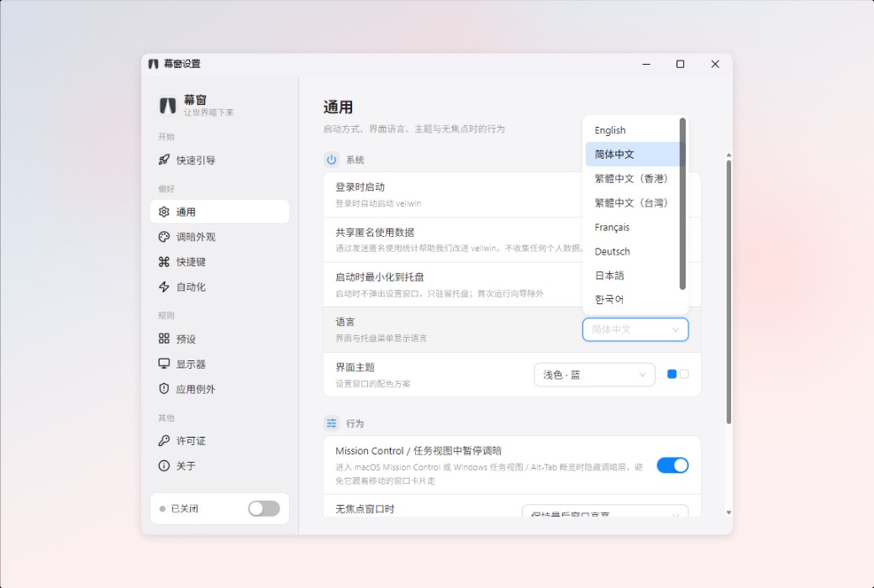This screenshot has height=588, width=874.
Task: Click the 共享匿名使用数据 setting title
Action: click(375, 233)
